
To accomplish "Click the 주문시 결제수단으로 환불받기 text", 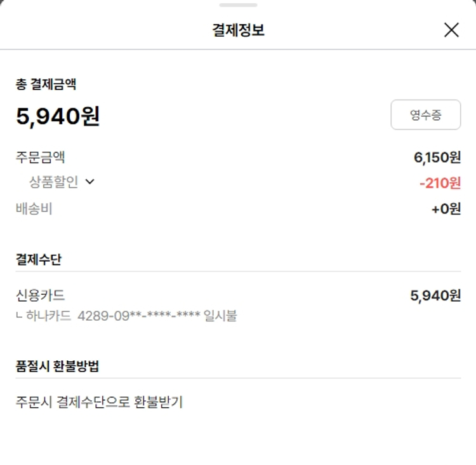I will 100,402.
